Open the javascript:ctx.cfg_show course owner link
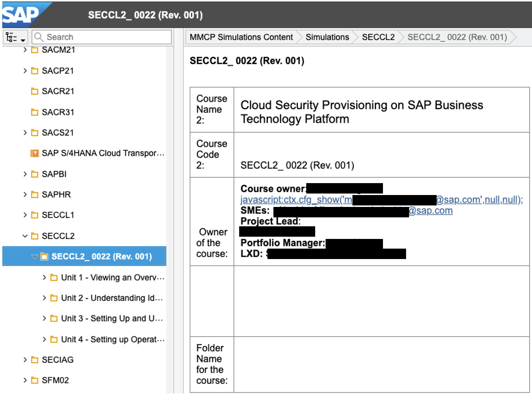 (x=381, y=200)
